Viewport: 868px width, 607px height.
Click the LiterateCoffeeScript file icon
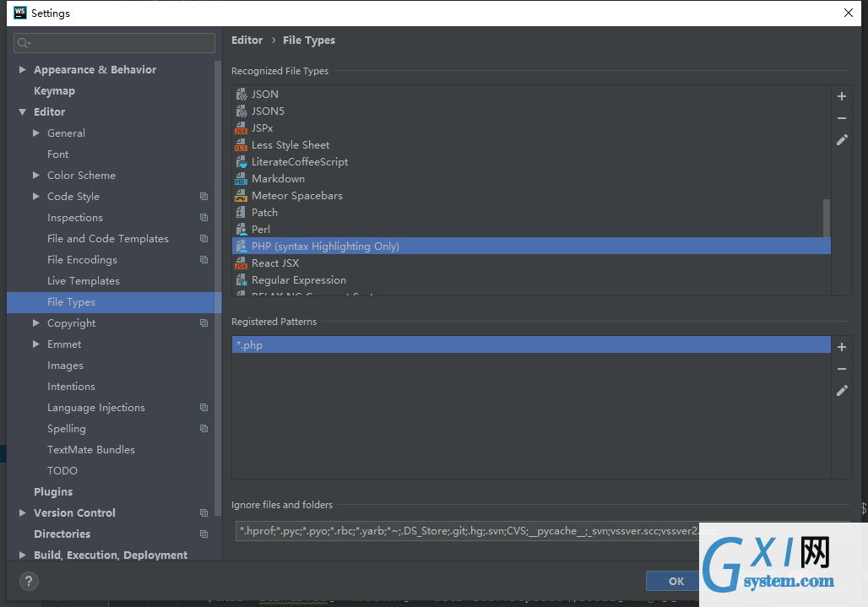tap(241, 161)
